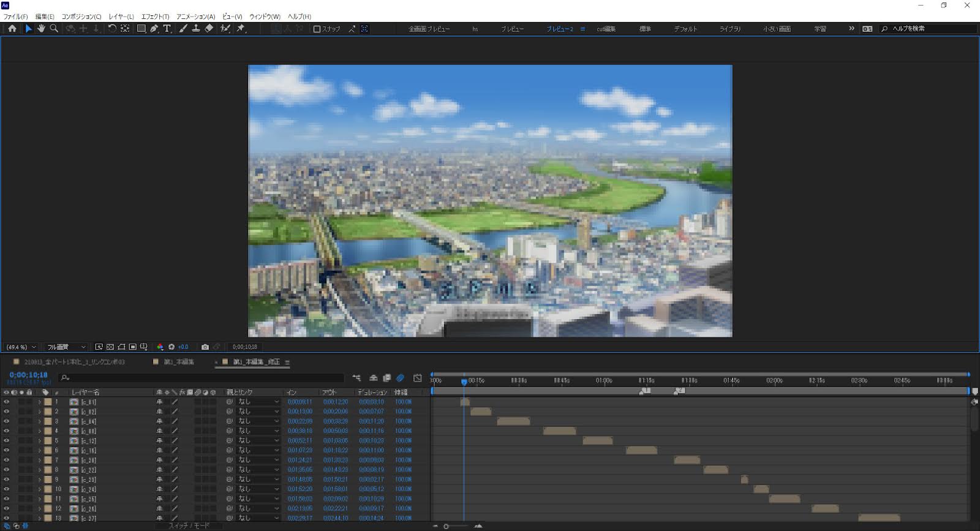
Task: Select the Selection arrow tool
Action: 28,28
